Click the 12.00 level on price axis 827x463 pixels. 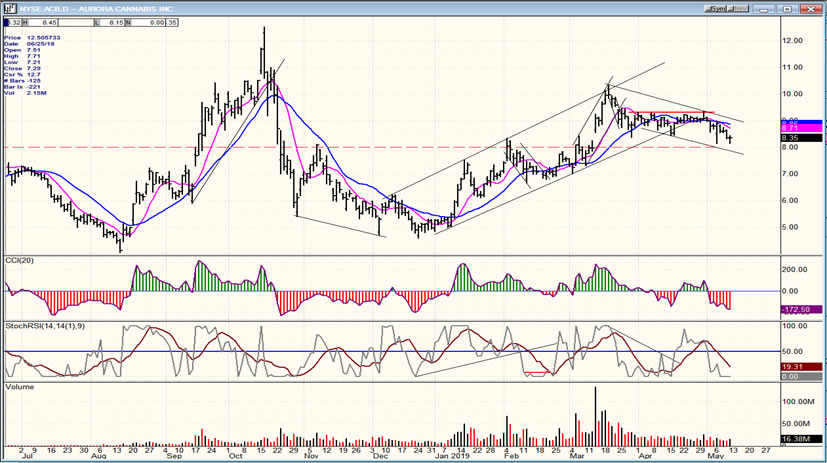793,41
